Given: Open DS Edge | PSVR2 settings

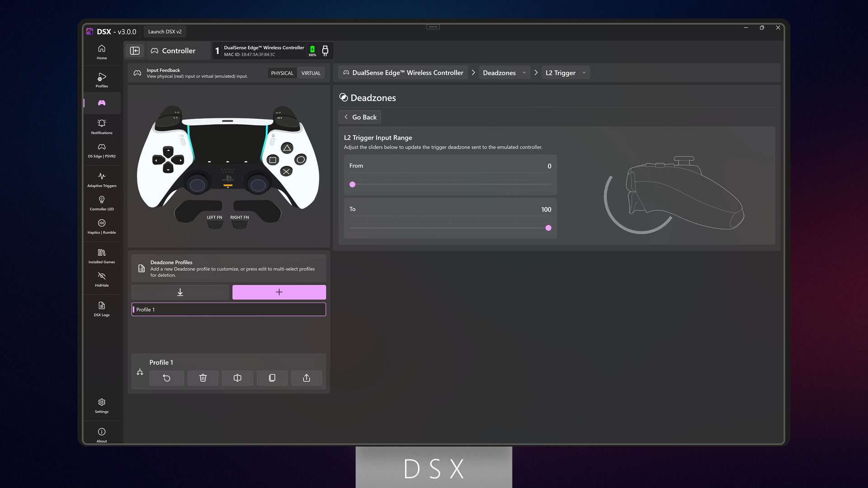Looking at the screenshot, I should 101,150.
